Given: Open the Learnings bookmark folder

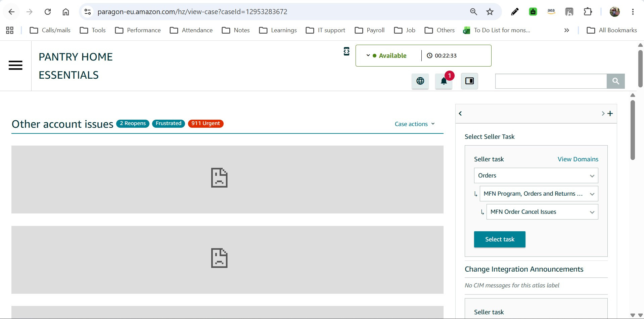Looking at the screenshot, I should 278,30.
